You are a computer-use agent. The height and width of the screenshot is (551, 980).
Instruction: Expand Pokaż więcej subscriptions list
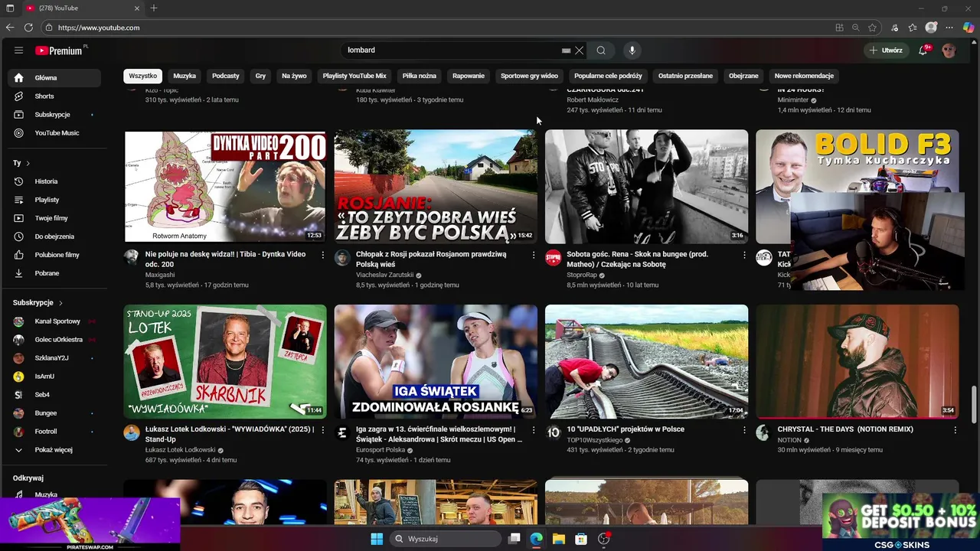click(54, 450)
